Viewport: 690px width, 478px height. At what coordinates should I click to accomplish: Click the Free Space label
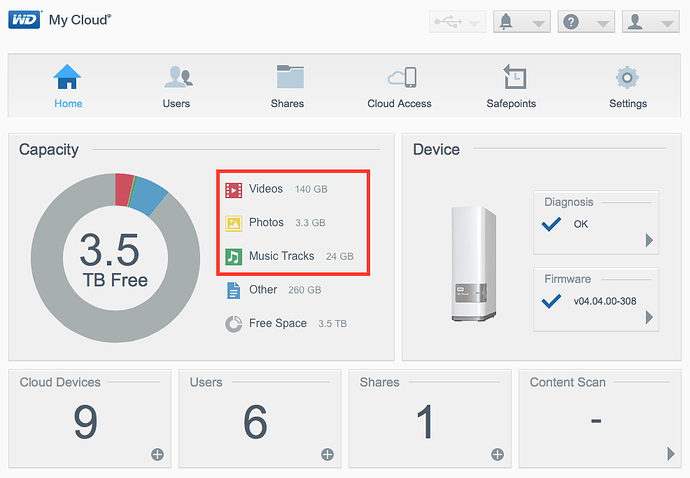pyautogui.click(x=278, y=323)
